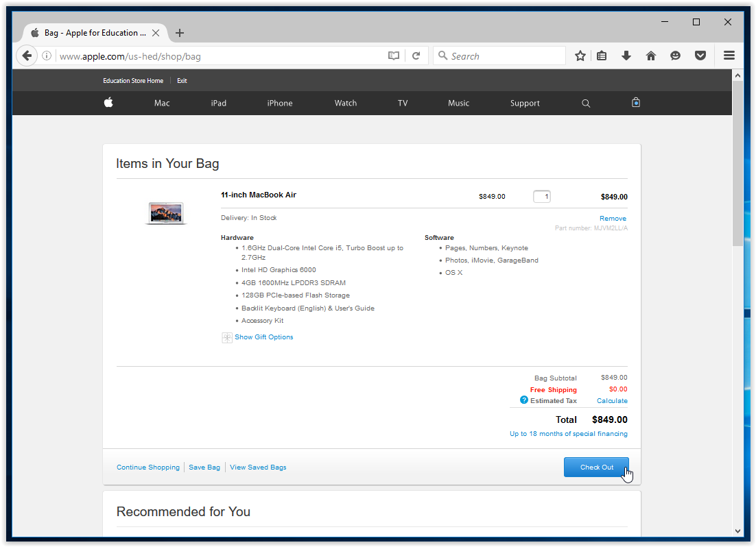
Task: Show bookmarks list icon
Action: click(x=602, y=56)
